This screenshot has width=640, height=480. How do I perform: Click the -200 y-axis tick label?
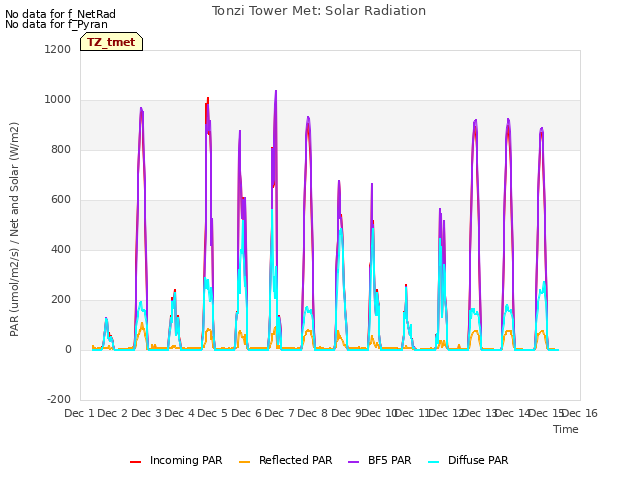tap(59, 400)
